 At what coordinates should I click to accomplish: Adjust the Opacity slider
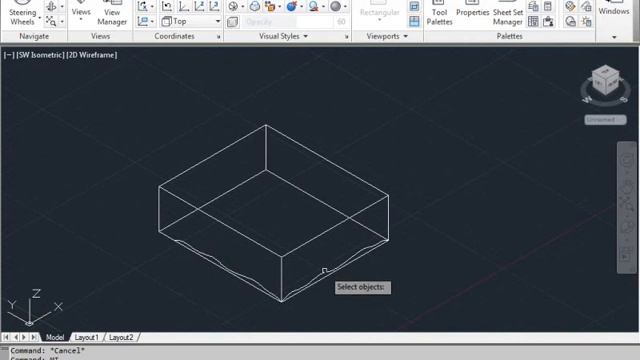pyautogui.click(x=287, y=22)
